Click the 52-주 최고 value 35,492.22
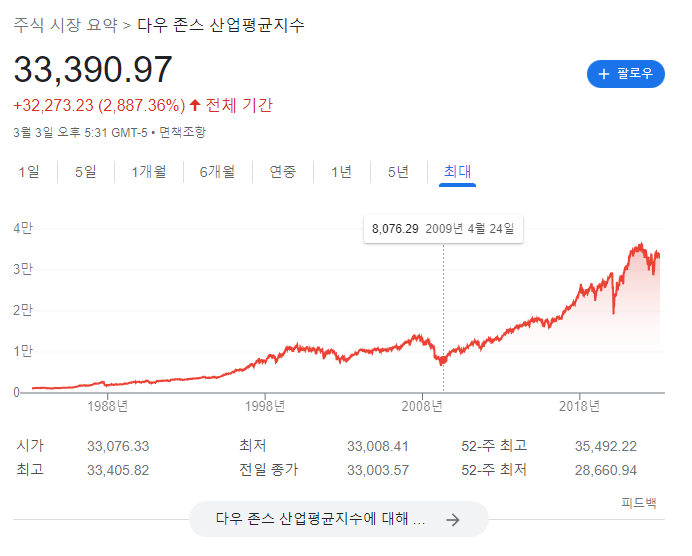The height and width of the screenshot is (556, 692). pos(606,446)
